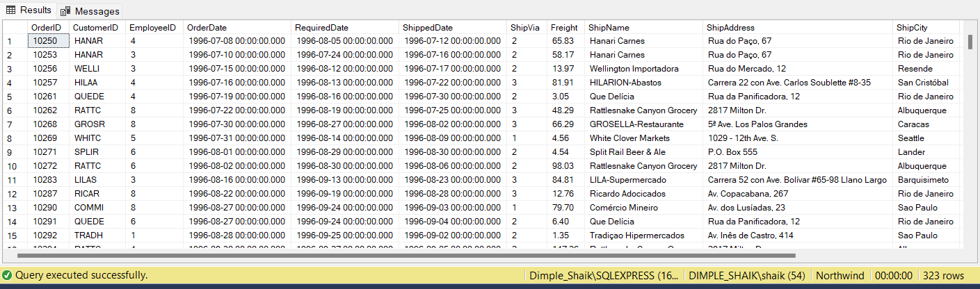Select entire row using row number 7
980x289 pixels.
click(11, 124)
